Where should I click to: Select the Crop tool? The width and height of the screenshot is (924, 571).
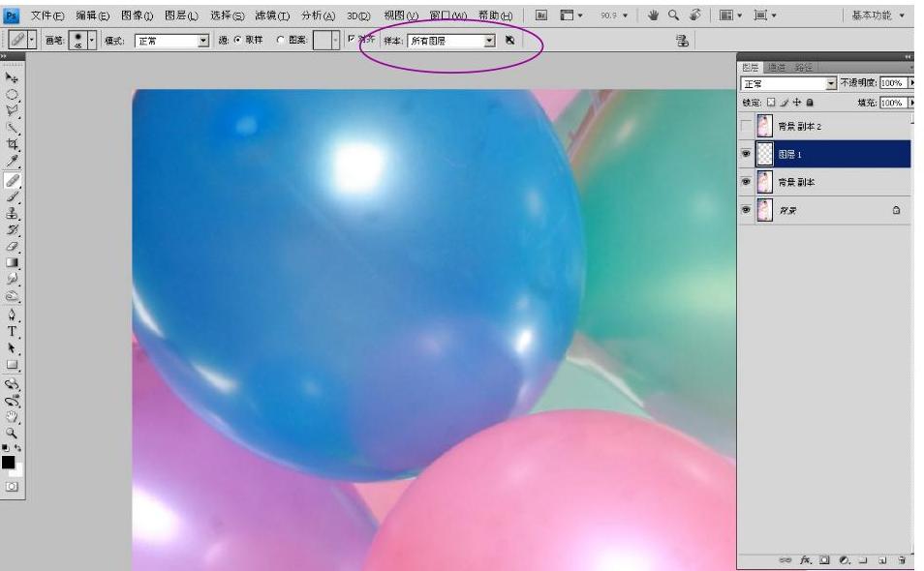(12, 144)
